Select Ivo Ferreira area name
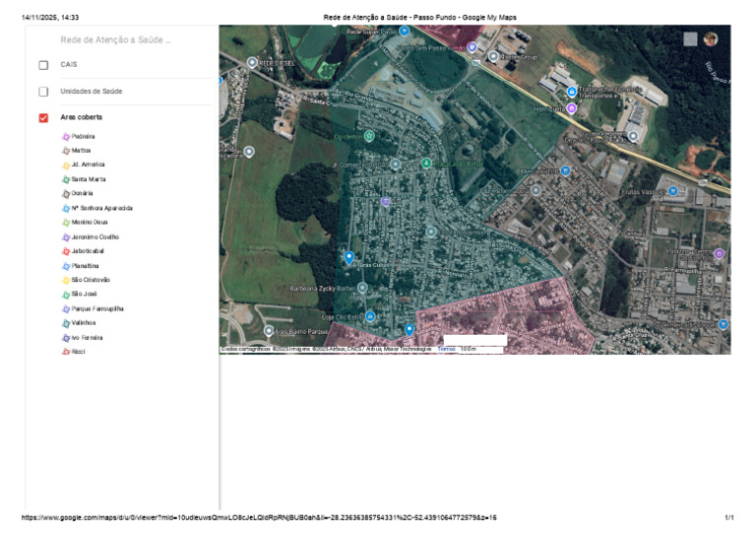Screen dimensions: 756x535 pyautogui.click(x=87, y=338)
